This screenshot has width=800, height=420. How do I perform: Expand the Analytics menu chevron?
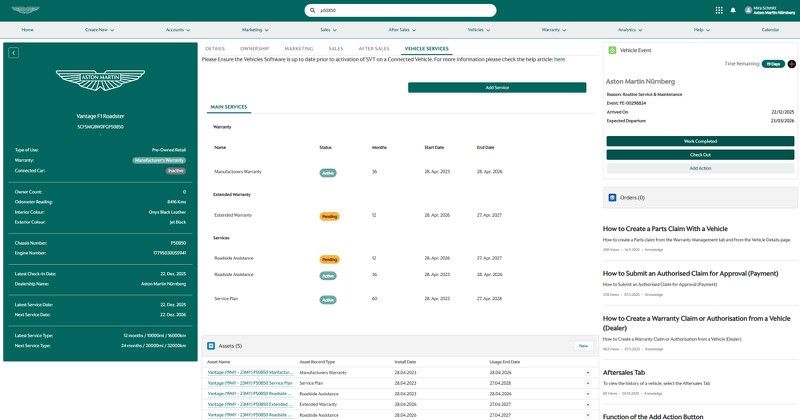click(x=642, y=30)
